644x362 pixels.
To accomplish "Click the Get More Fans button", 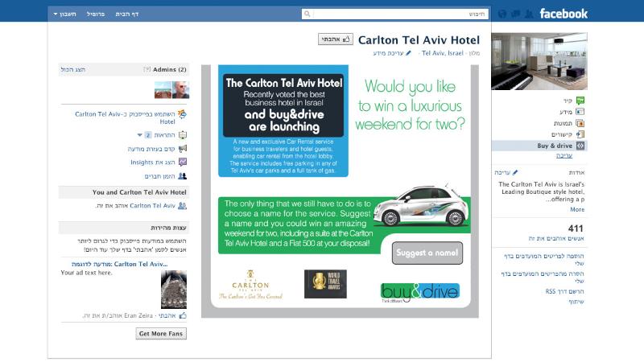I will (x=161, y=334).
